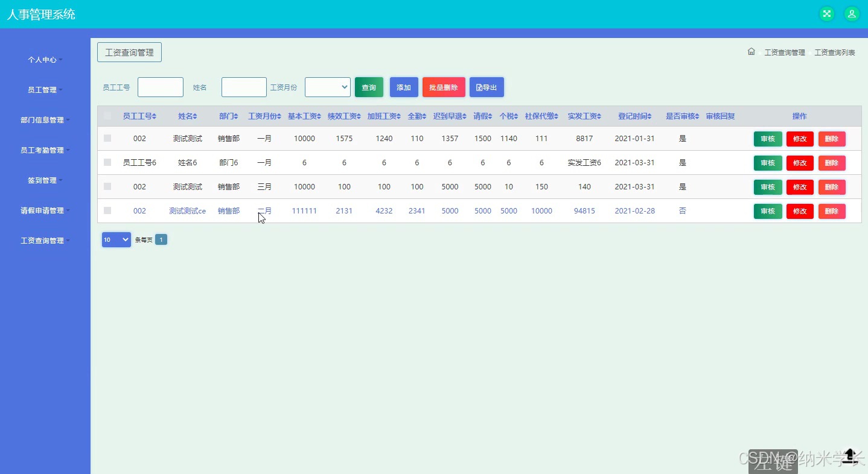Click the home icon in breadcrumb
868x474 pixels.
(752, 52)
